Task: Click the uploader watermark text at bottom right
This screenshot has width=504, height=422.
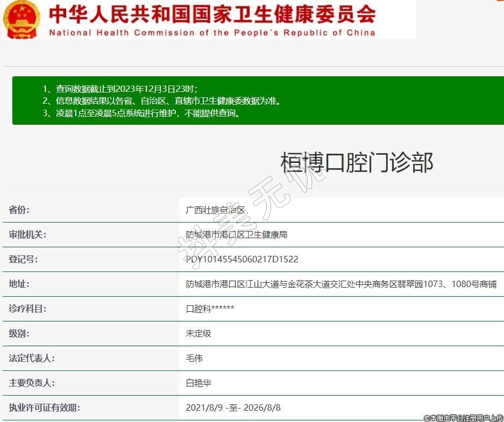Action: coord(463,417)
